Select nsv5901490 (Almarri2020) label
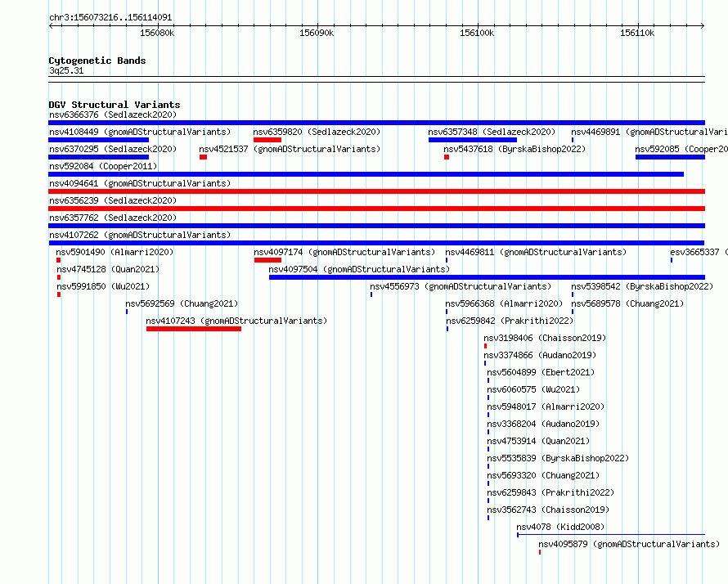Screen dimensions: 728x584 (115, 252)
